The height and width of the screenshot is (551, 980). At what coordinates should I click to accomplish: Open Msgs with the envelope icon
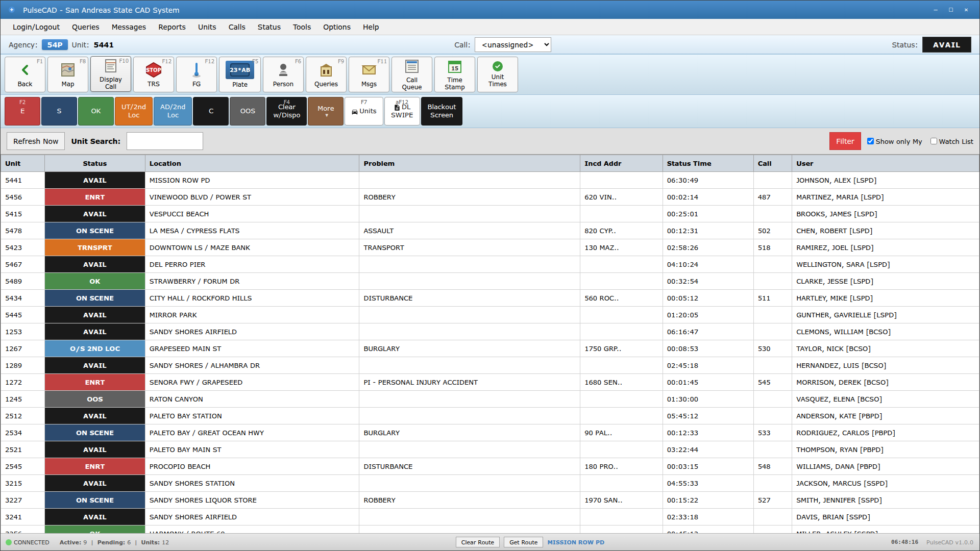click(x=369, y=74)
